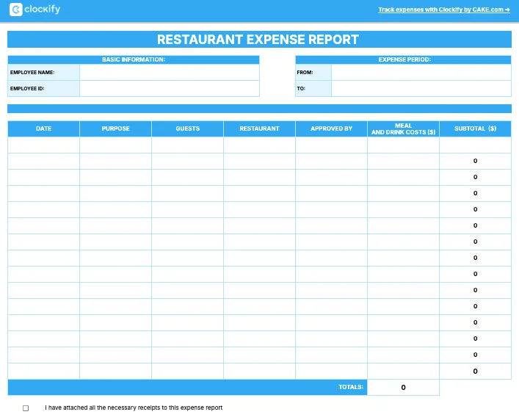Click the Clockify logo icon

point(16,10)
